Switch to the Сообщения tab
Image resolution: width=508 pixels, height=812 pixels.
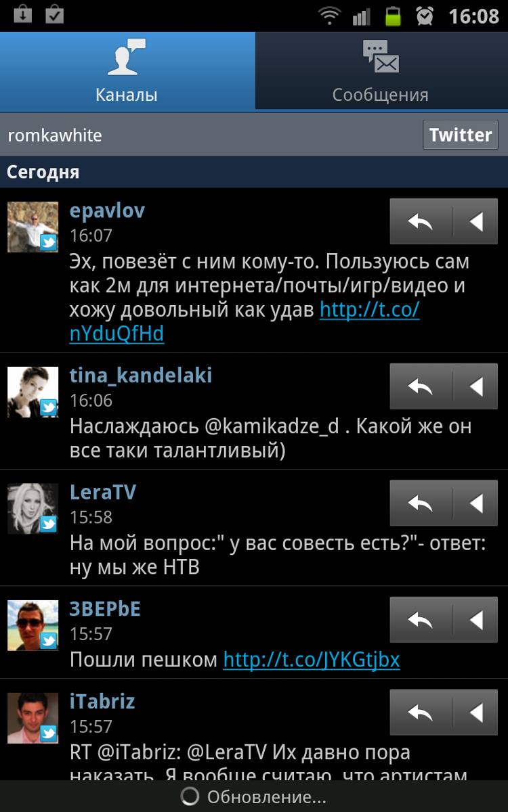coord(381,70)
